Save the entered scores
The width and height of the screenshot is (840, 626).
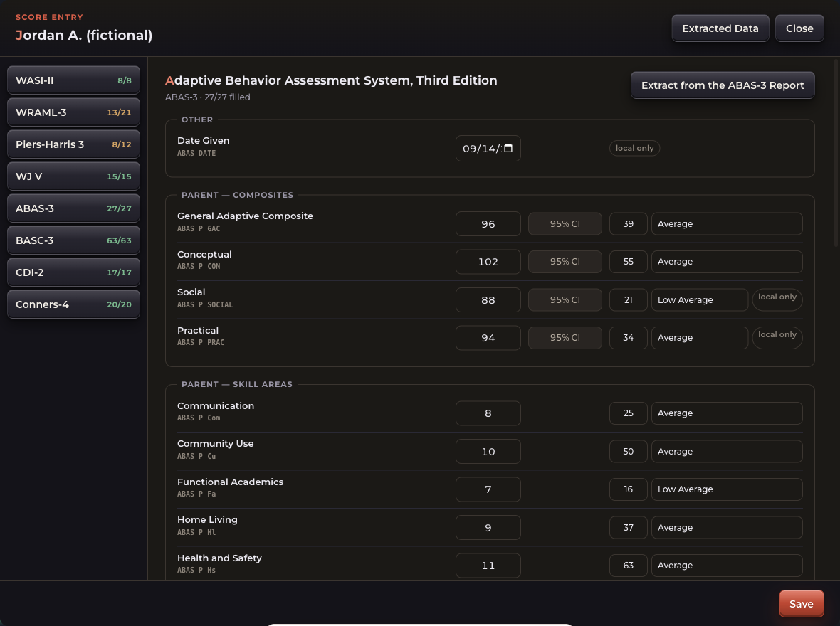pos(801,603)
